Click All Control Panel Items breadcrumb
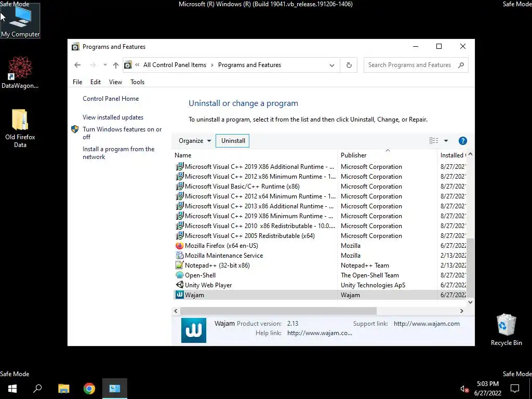 (175, 65)
